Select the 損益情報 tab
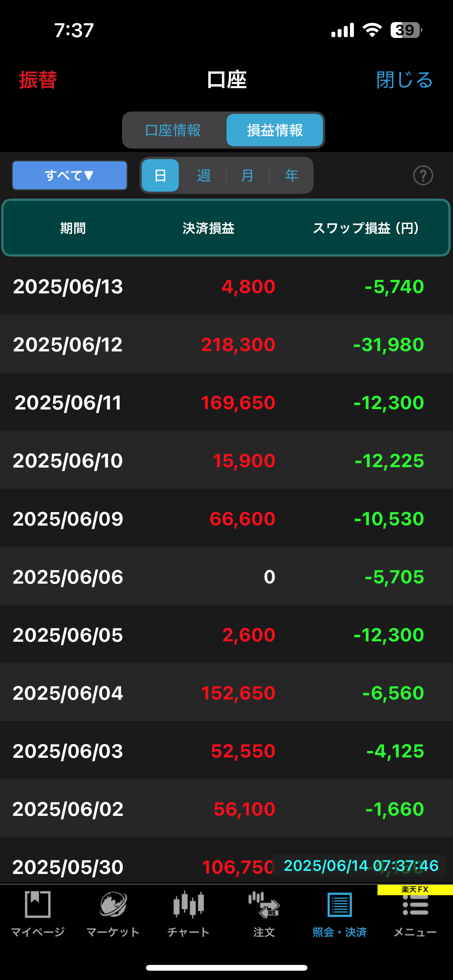The image size is (453, 980). pos(275,130)
